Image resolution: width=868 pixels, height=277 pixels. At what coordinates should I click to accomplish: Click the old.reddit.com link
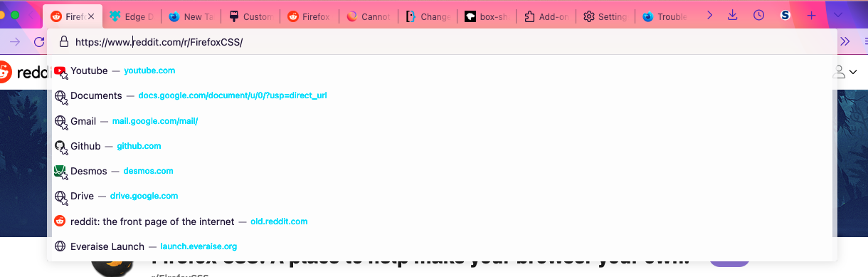pos(279,221)
